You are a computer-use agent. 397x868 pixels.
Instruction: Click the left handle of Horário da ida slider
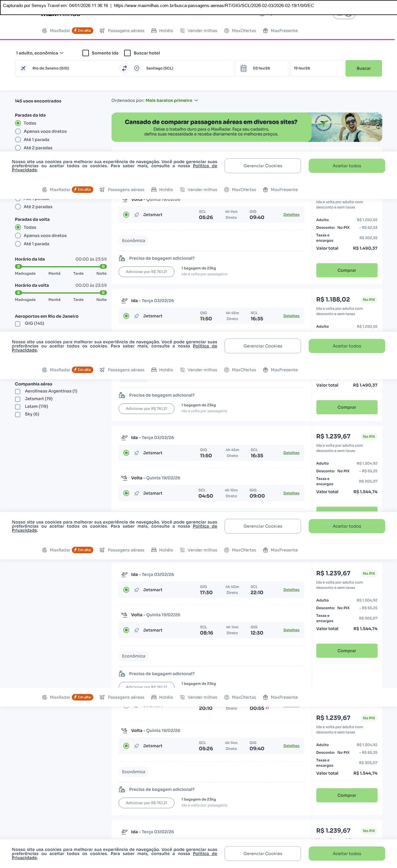[19, 266]
